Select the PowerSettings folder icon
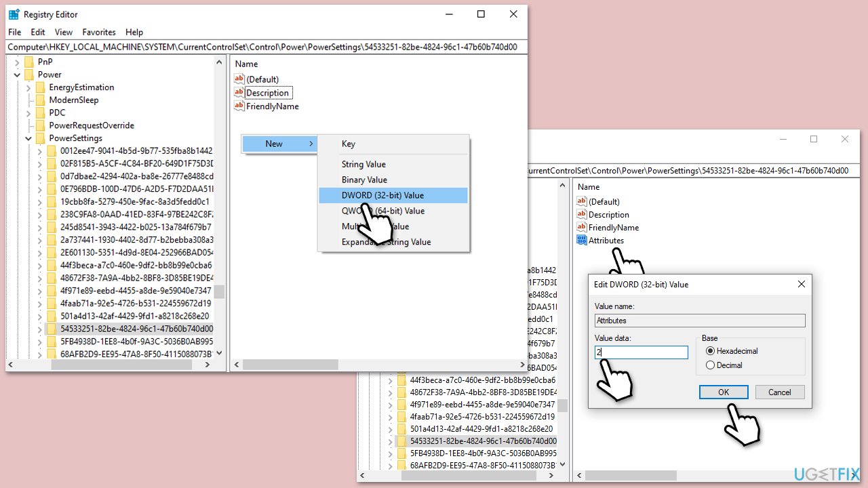The height and width of the screenshot is (488, 868). coord(40,138)
